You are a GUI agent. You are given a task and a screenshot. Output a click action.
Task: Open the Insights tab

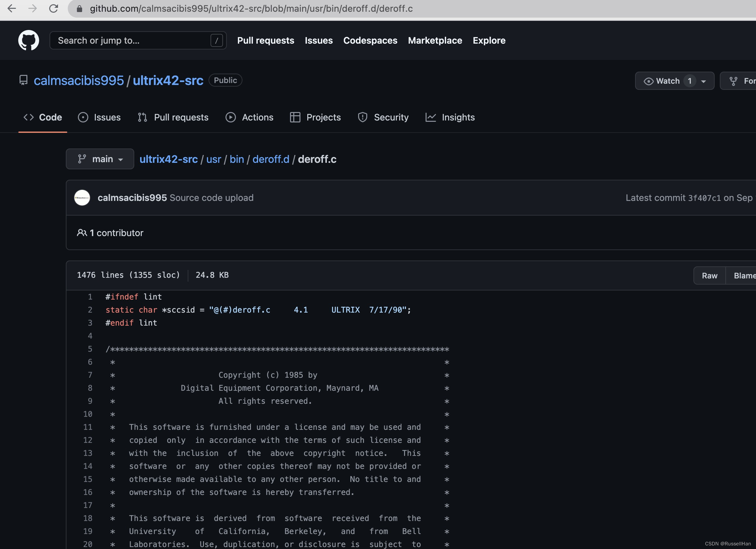point(450,117)
